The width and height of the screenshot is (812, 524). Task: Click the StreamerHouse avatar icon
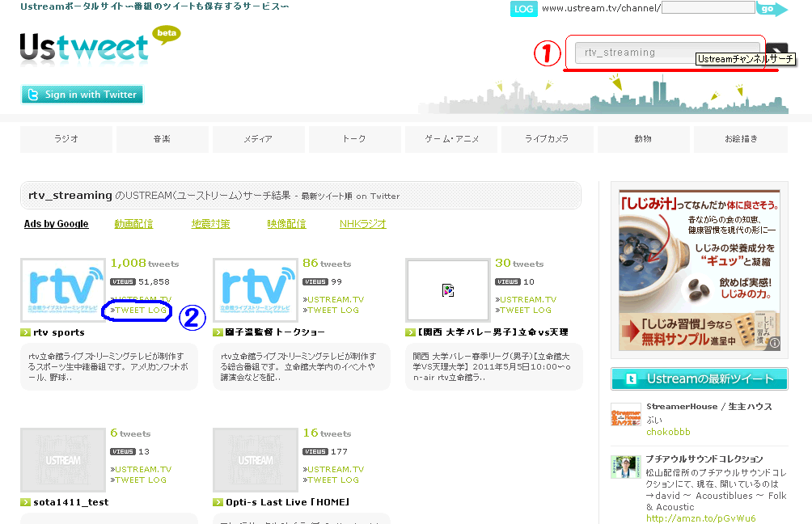click(x=625, y=415)
